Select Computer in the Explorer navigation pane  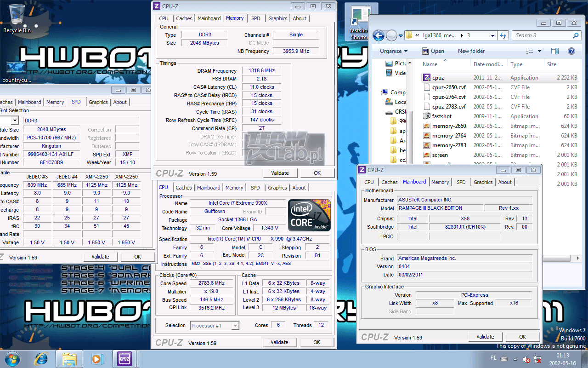tap(394, 92)
